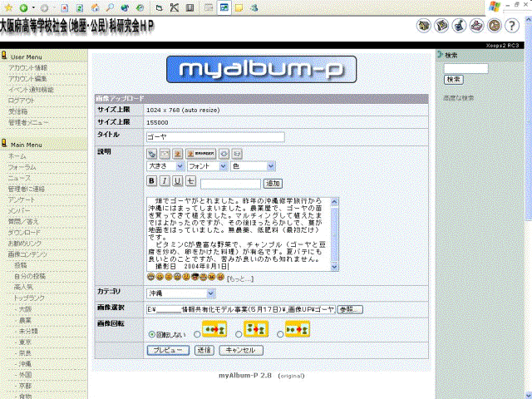
Task: Click the text field beside 追加 button
Action: (x=231, y=184)
